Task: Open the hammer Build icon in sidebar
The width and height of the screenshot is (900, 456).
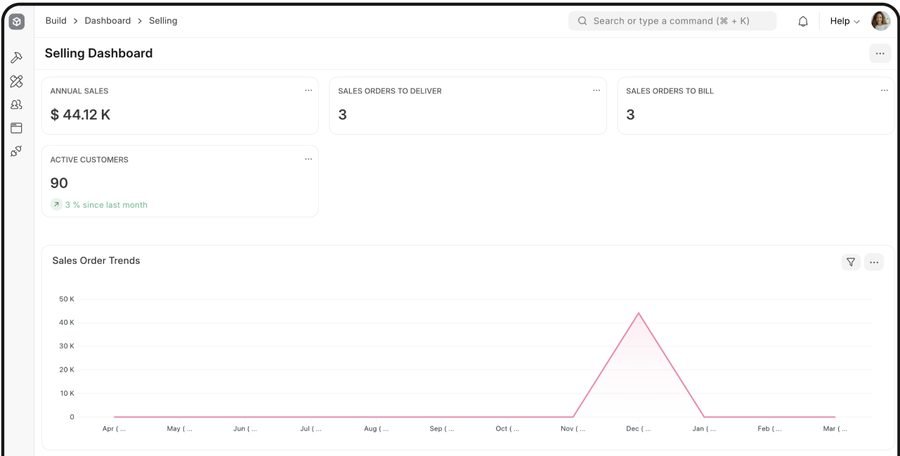Action: pos(17,58)
